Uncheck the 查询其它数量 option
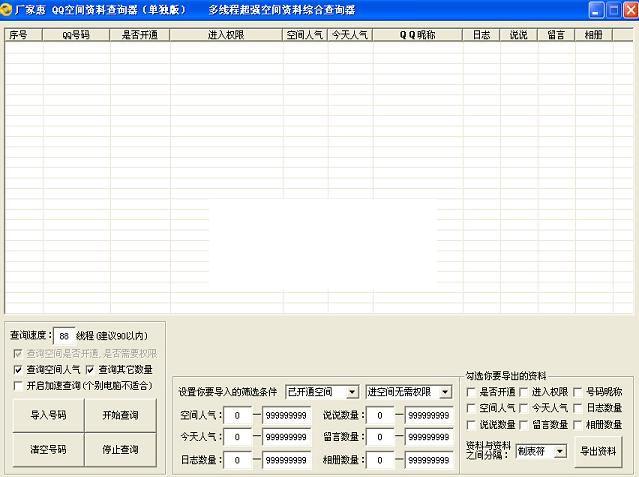Image resolution: width=639 pixels, height=477 pixels. 90,370
